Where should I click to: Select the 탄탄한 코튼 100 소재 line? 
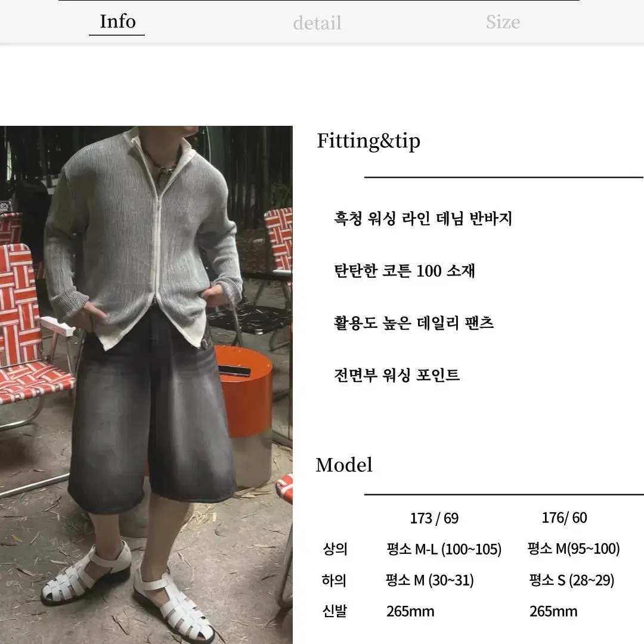point(404,271)
